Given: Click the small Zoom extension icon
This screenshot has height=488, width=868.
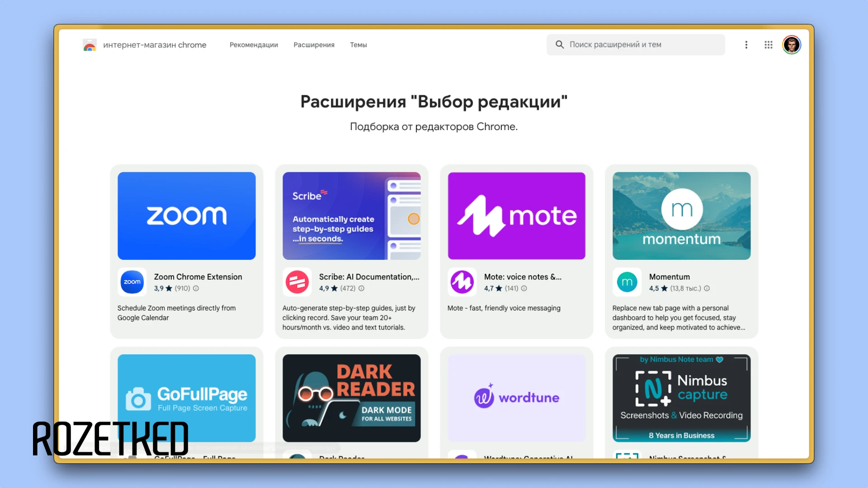Looking at the screenshot, I should (x=132, y=282).
